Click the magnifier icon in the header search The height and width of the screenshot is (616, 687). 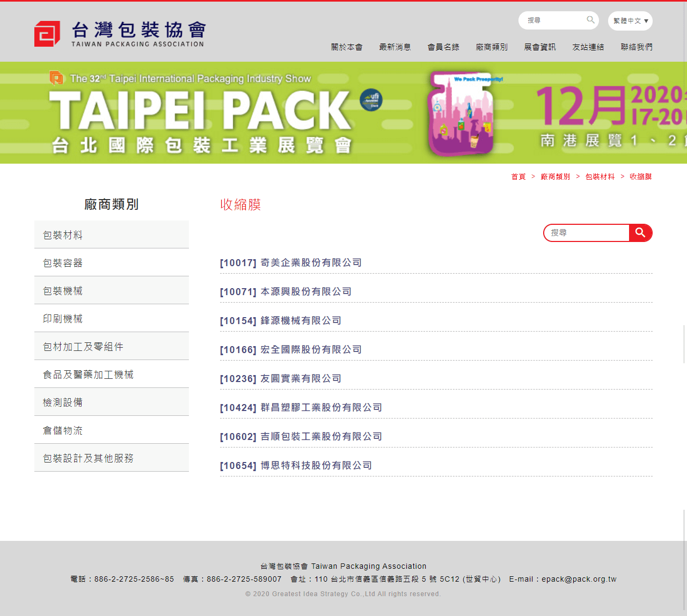[590, 20]
